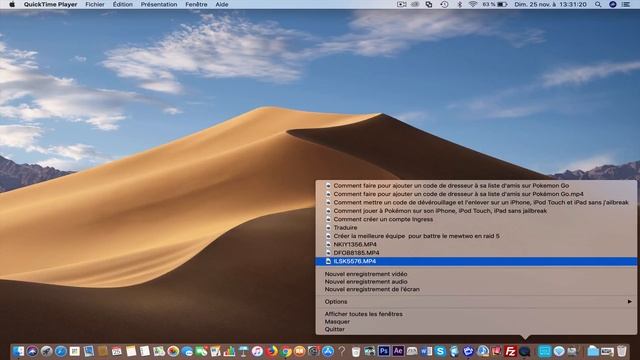Screen dimensions: 640x360
Task: Open the Calendar app in Dock
Action: click(x=116, y=351)
